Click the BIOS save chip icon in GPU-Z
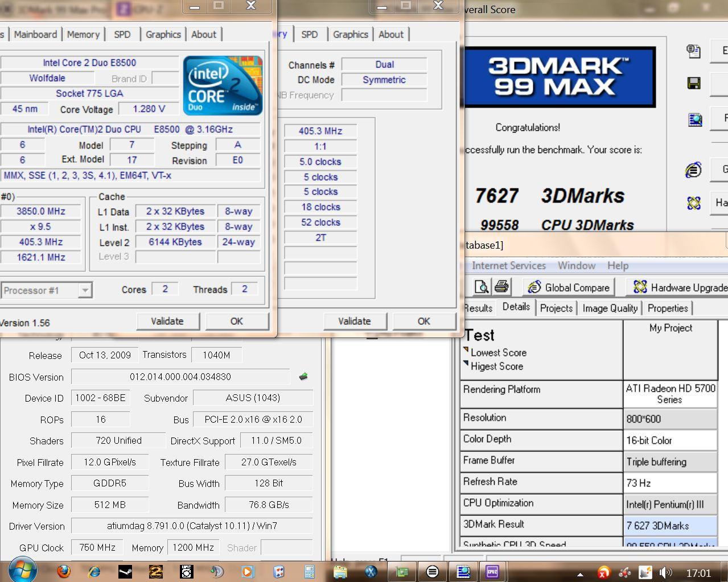The width and height of the screenshot is (728, 582). 303,376
